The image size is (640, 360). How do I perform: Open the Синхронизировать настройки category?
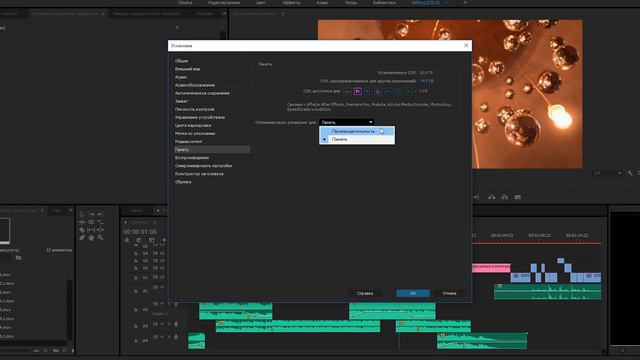pyautogui.click(x=203, y=166)
